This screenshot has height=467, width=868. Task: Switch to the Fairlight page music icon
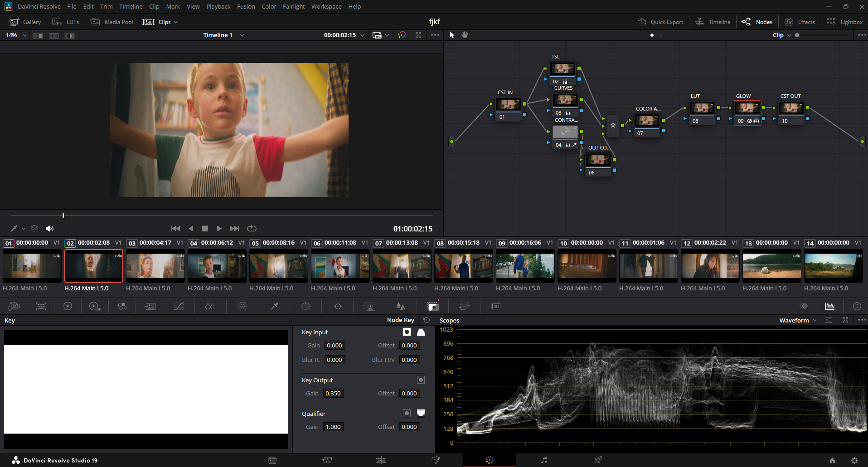point(544,460)
